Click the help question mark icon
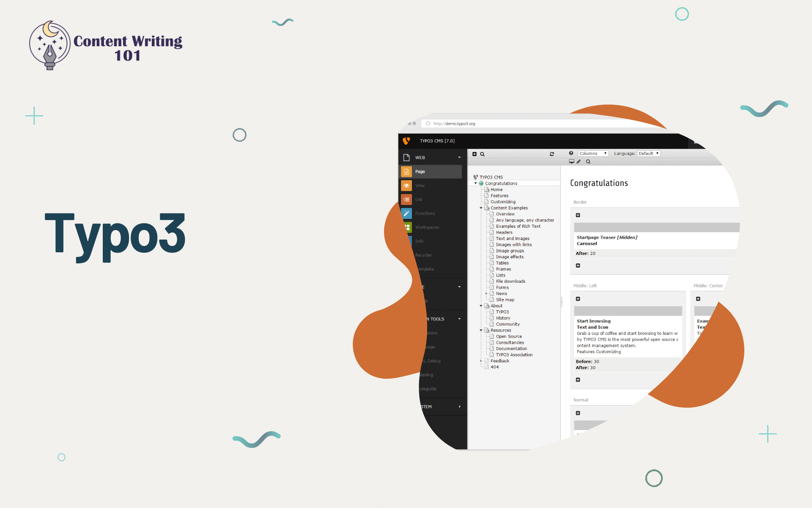This screenshot has height=508, width=812. pos(571,153)
